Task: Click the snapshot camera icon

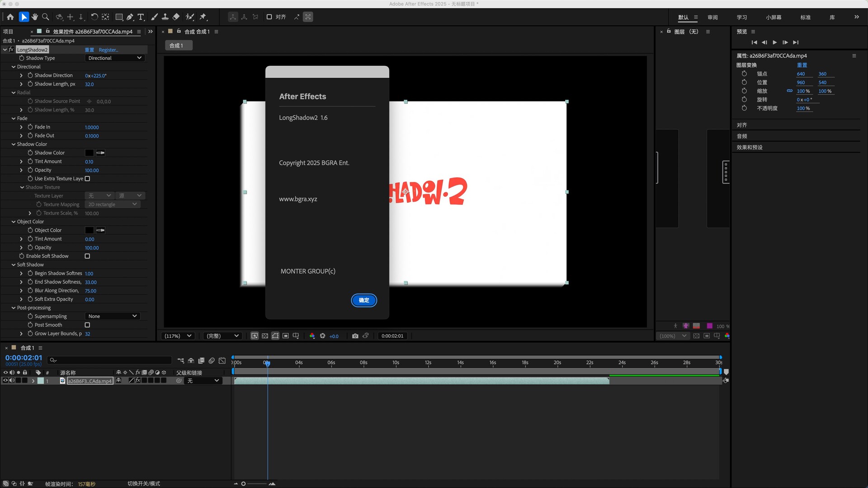Action: 355,336
